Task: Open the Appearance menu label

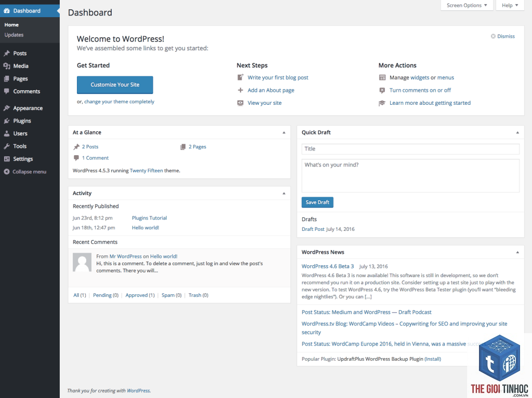Action: [28, 108]
